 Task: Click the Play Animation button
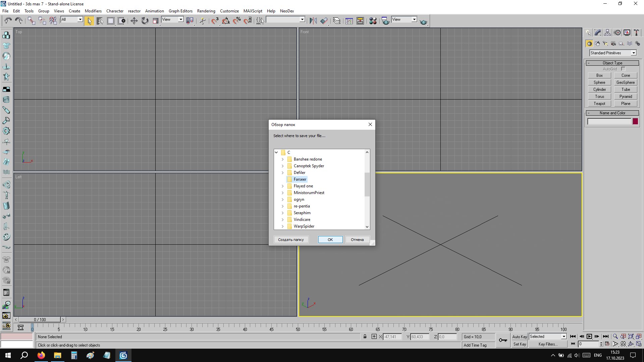tap(589, 336)
